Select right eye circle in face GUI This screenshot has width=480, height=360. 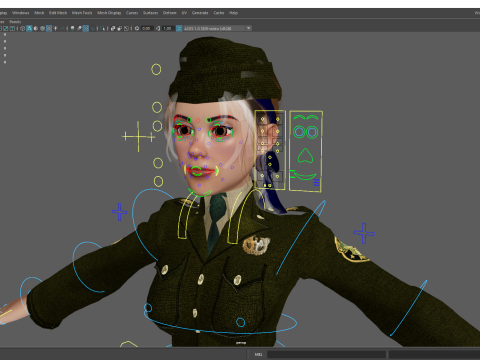(x=312, y=132)
